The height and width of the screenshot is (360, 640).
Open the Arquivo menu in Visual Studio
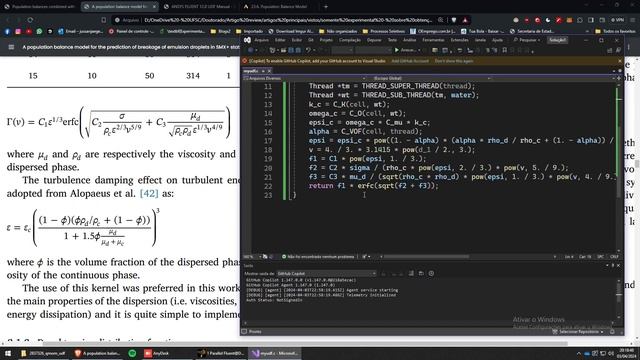pyautogui.click(x=261, y=40)
